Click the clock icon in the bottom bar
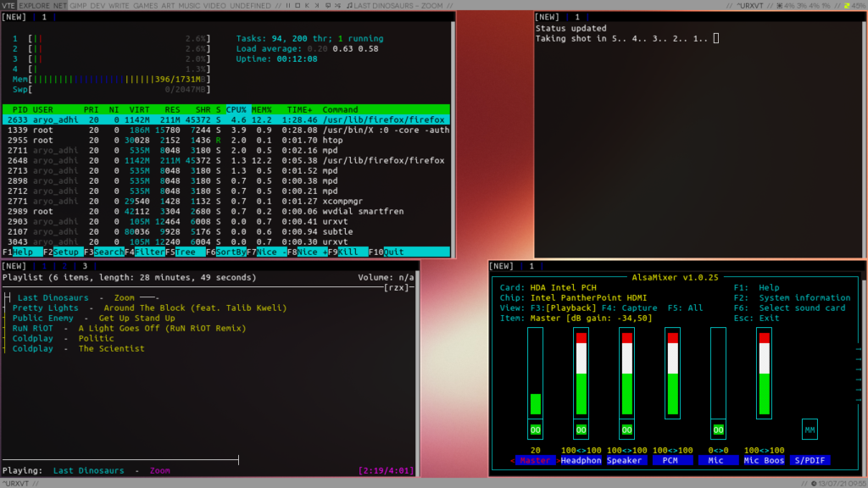868x488 pixels. point(814,484)
